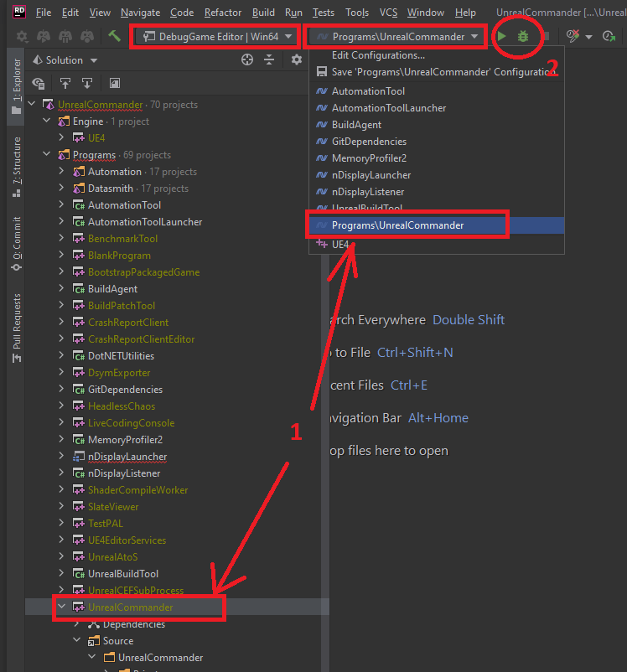Select SlateViewer project in tree
This screenshot has height=672, width=627.
pyautogui.click(x=113, y=507)
